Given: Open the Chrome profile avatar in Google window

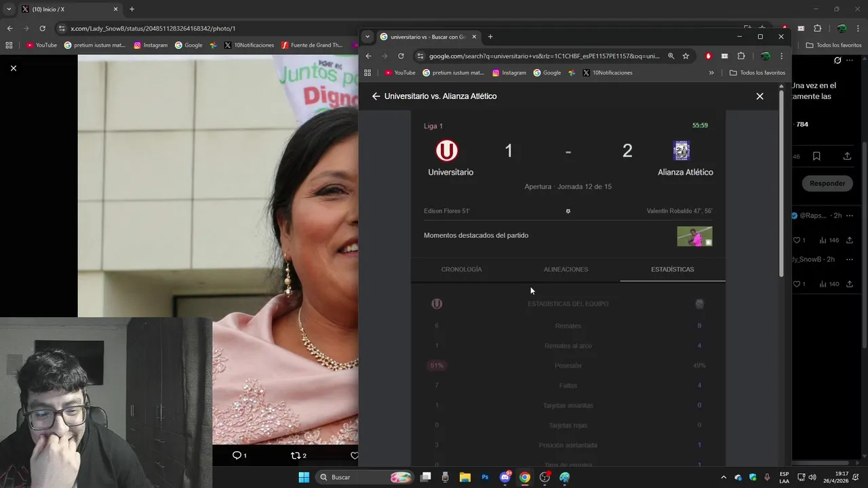Looking at the screenshot, I should [765, 56].
